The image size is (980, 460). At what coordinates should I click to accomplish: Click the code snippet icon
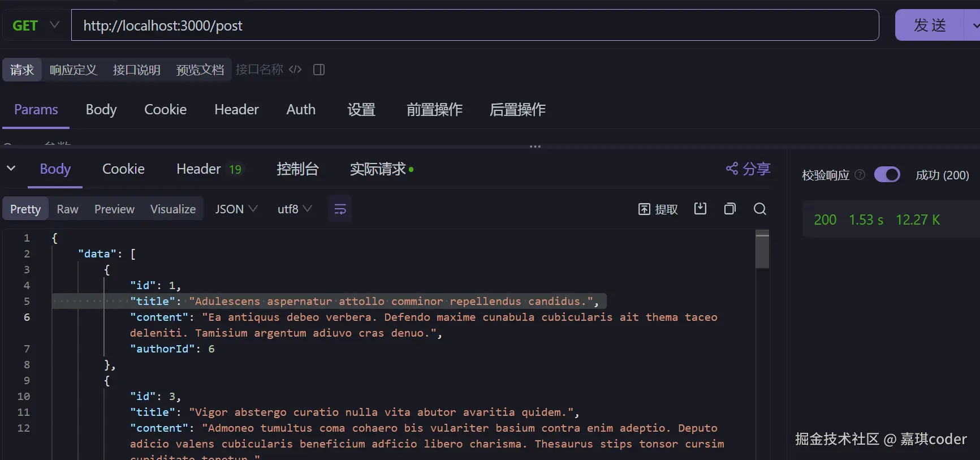tap(295, 70)
